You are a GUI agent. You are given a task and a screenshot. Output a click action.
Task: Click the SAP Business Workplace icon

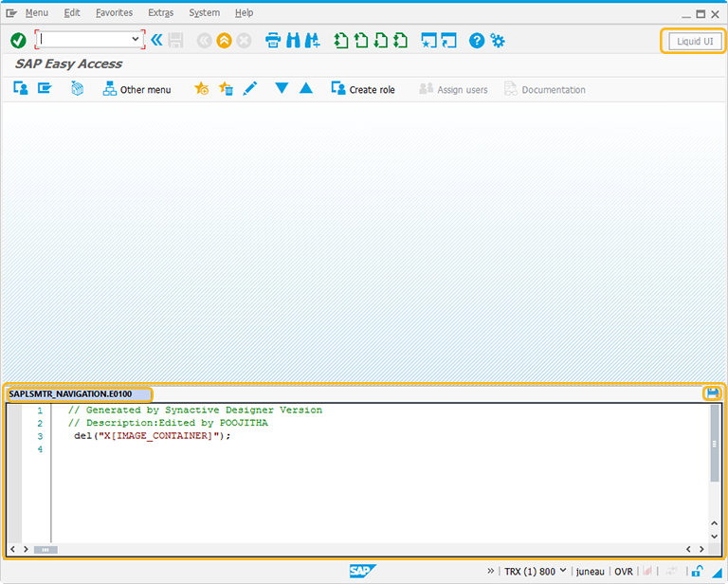77,88
